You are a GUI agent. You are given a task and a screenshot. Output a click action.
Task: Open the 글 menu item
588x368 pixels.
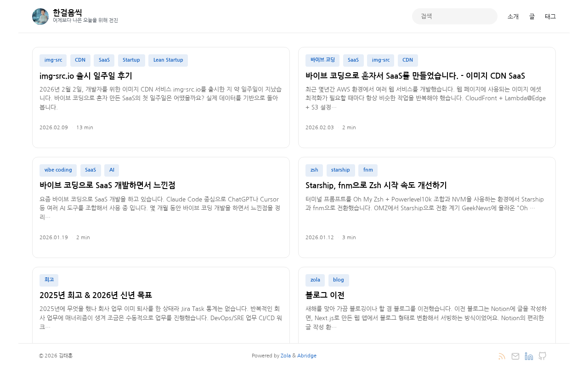pos(532,17)
